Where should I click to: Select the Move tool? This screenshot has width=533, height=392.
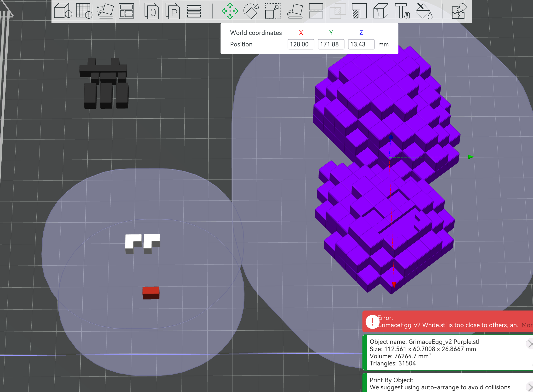coord(230,11)
